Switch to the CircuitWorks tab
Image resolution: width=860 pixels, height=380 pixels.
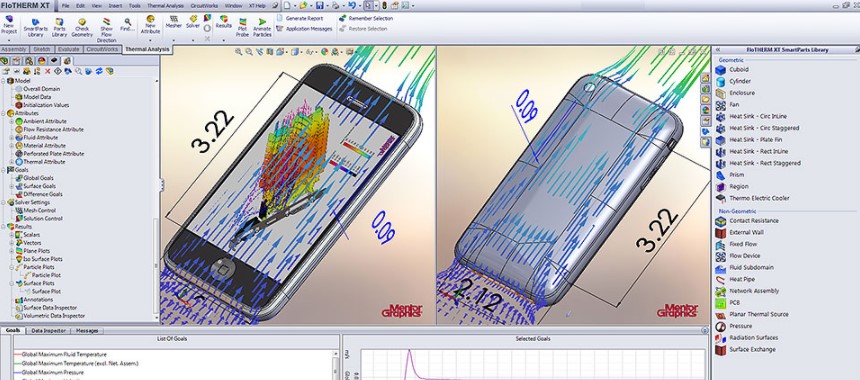pyautogui.click(x=103, y=49)
